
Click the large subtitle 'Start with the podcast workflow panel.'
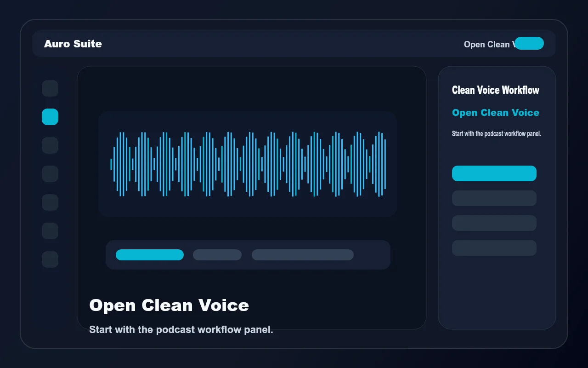click(181, 330)
